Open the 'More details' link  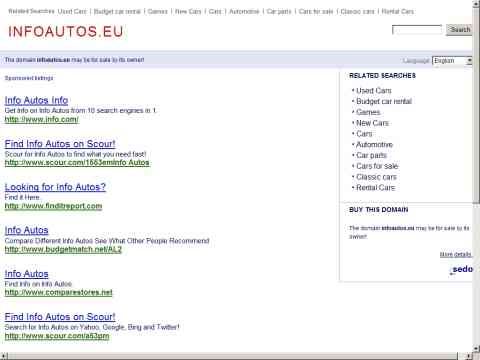(x=456, y=255)
